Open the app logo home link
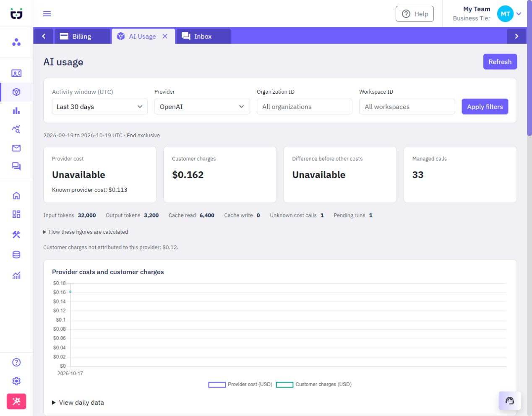The height and width of the screenshot is (416, 532). coord(16,14)
